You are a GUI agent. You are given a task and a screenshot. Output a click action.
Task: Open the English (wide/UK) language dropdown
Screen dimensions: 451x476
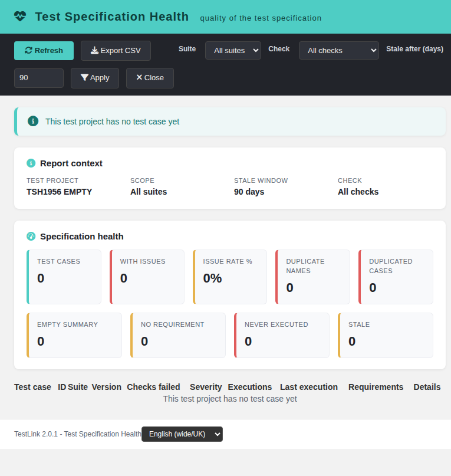click(x=182, y=434)
